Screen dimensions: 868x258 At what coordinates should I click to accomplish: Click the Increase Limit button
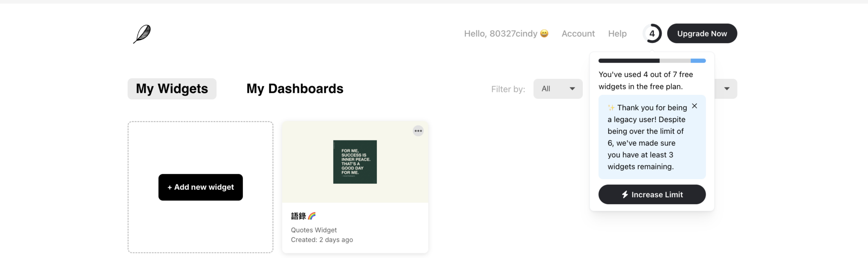pyautogui.click(x=652, y=194)
